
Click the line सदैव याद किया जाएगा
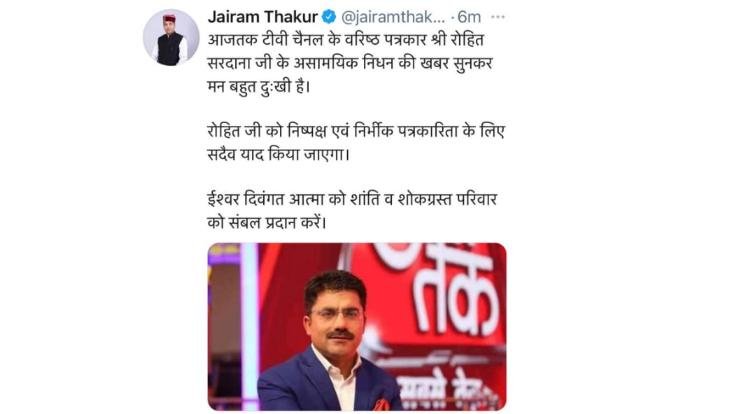pyautogui.click(x=278, y=154)
